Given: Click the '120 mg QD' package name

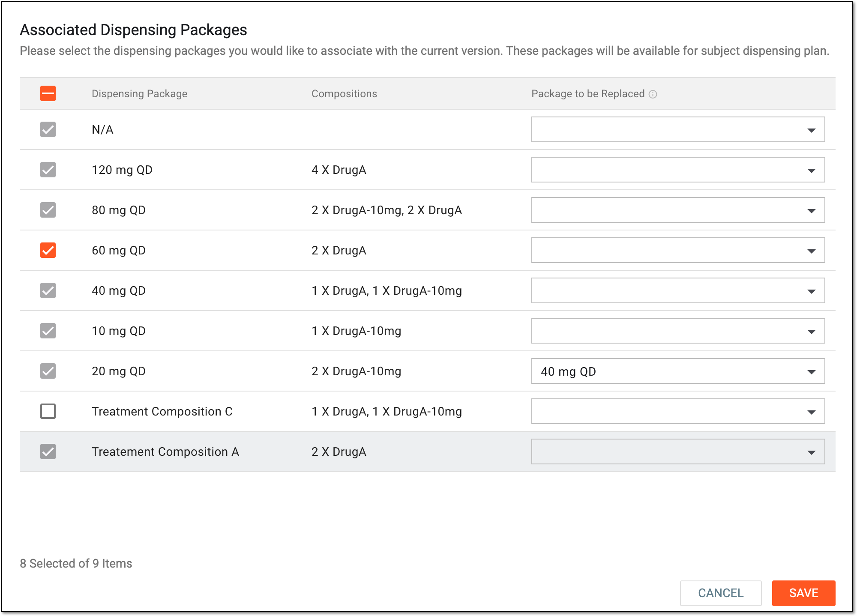Looking at the screenshot, I should (x=122, y=170).
